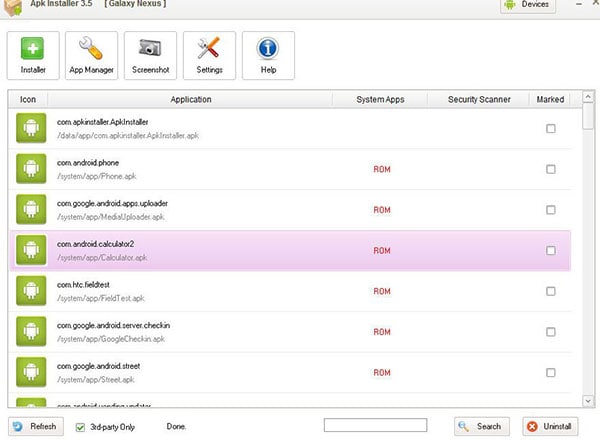Click ROM label in com.android.calculator2 row
Screen dimensions: 600x440
pyautogui.click(x=382, y=251)
